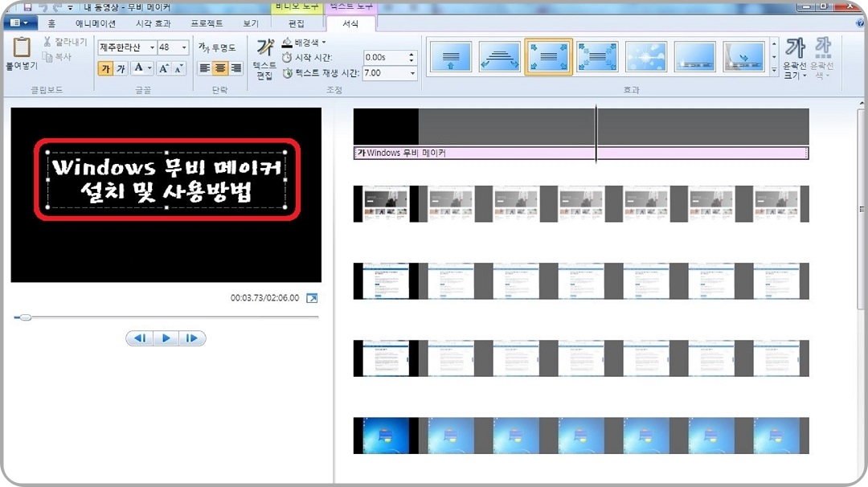Select first thumbnail of the blue desktop clip row

click(x=386, y=436)
